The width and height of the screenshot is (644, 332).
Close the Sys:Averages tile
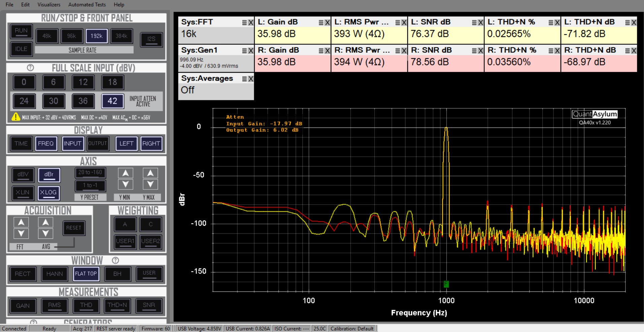tap(251, 79)
